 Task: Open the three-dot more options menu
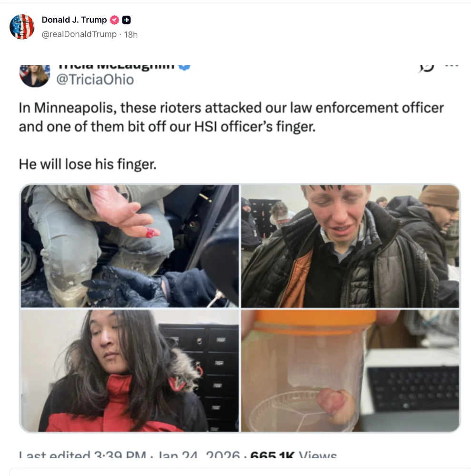coord(451,66)
